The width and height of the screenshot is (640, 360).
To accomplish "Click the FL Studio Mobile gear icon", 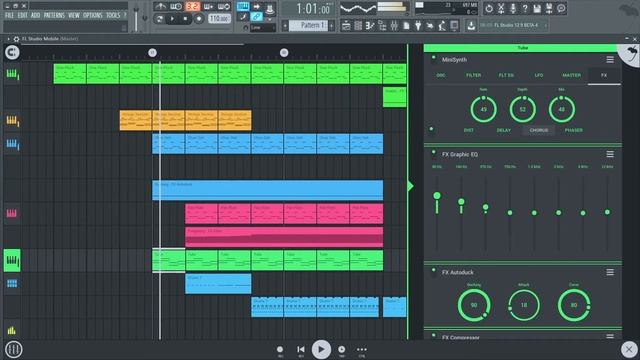I will 16,39.
